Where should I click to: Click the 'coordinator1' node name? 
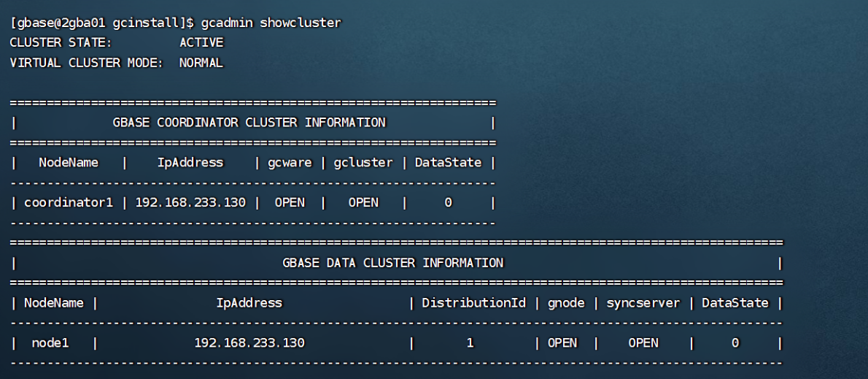69,203
